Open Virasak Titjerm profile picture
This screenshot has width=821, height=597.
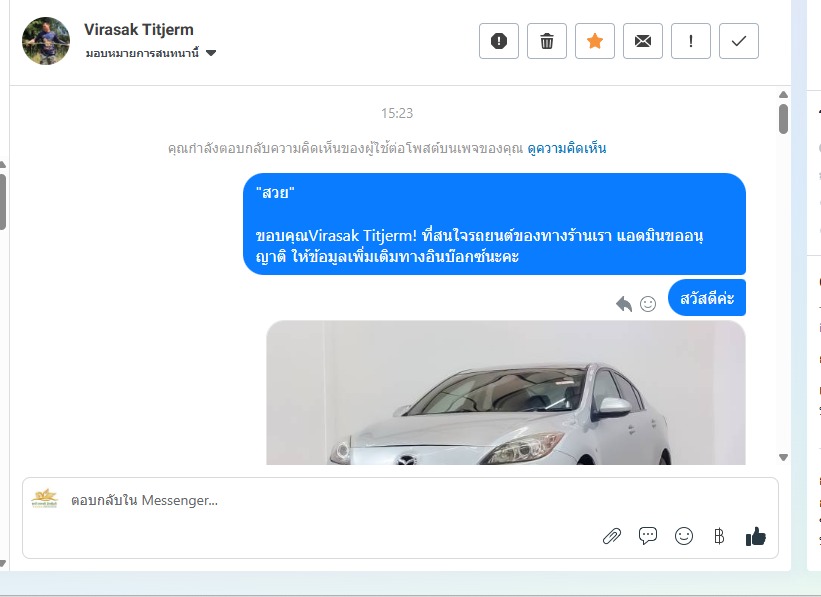coord(46,41)
